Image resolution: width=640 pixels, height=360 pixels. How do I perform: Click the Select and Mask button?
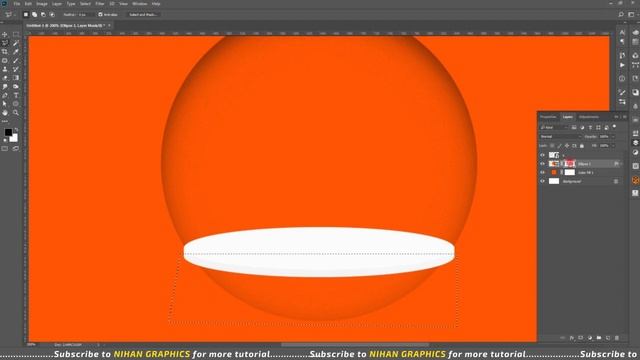point(143,15)
